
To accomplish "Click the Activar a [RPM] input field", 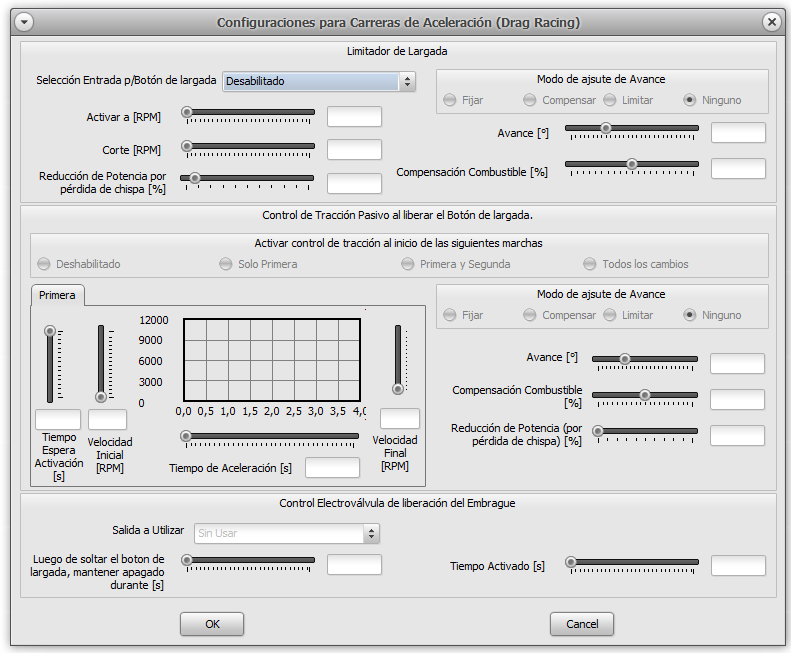I will (354, 117).
